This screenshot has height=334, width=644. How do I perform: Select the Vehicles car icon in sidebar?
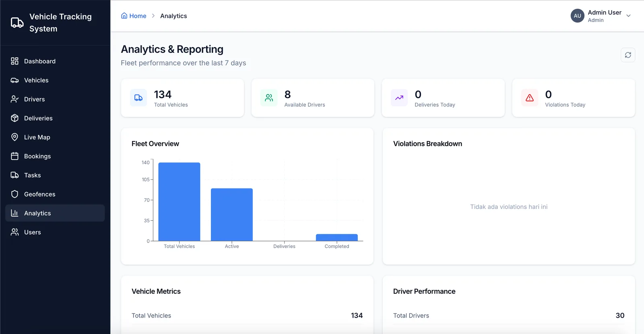click(x=14, y=80)
